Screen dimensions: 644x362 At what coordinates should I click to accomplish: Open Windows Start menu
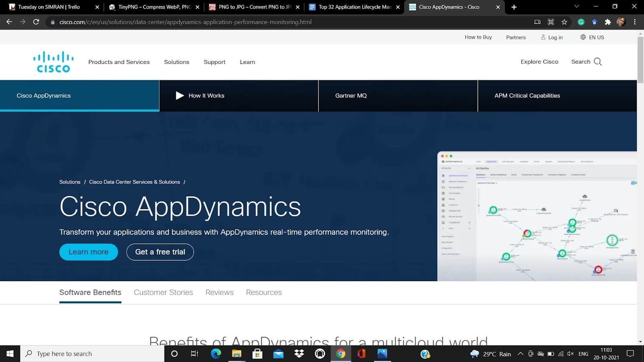[x=10, y=354]
